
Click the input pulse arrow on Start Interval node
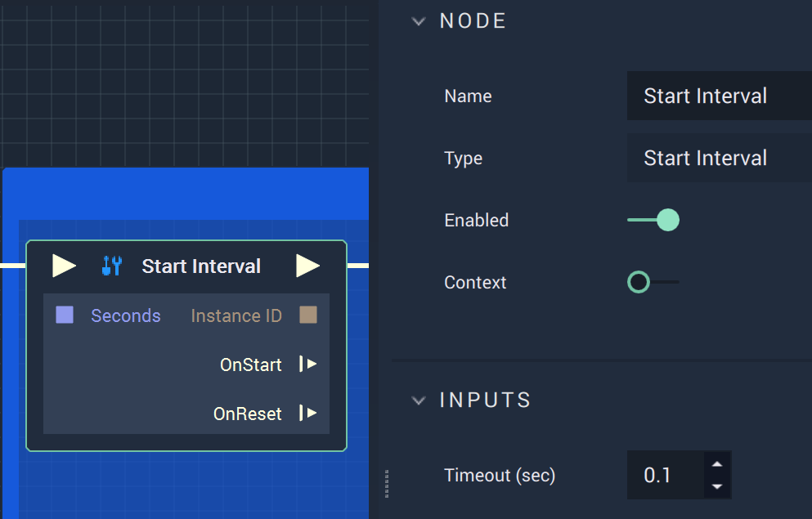click(x=64, y=266)
